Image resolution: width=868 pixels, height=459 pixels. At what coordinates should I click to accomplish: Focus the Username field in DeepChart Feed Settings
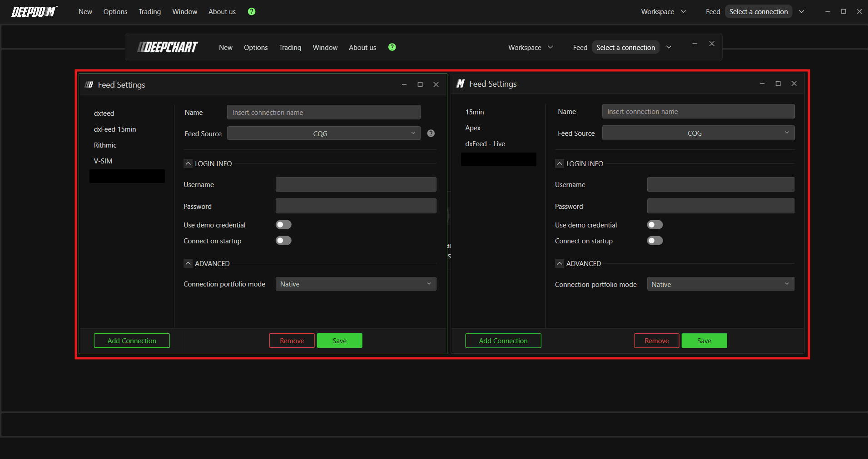pos(356,184)
